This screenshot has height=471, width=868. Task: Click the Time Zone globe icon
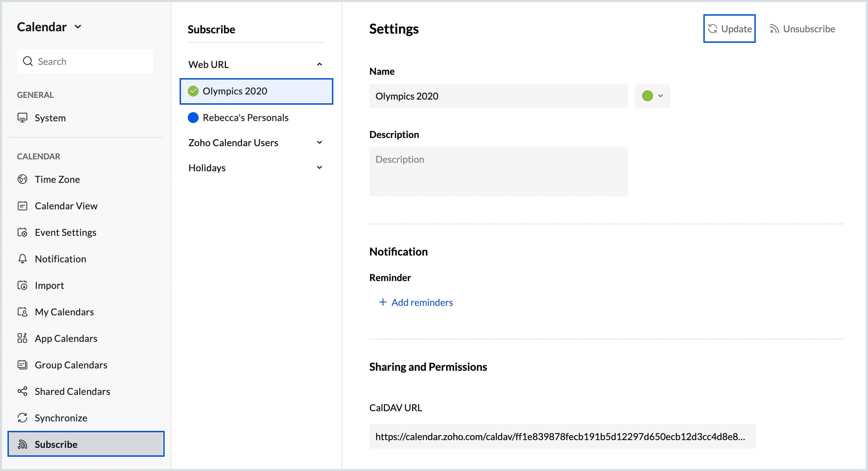pyautogui.click(x=22, y=179)
